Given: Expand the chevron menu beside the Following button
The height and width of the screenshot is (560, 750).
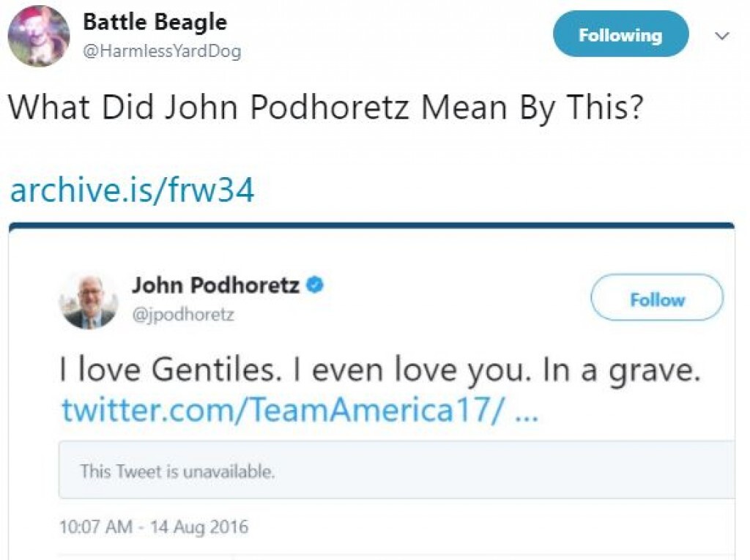Looking at the screenshot, I should pos(721,36).
